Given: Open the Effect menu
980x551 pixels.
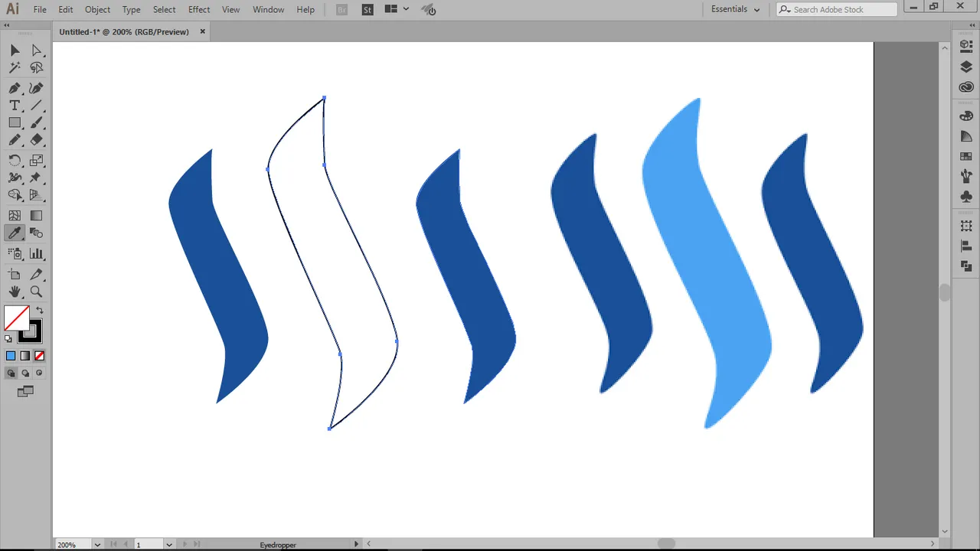Looking at the screenshot, I should click(199, 9).
